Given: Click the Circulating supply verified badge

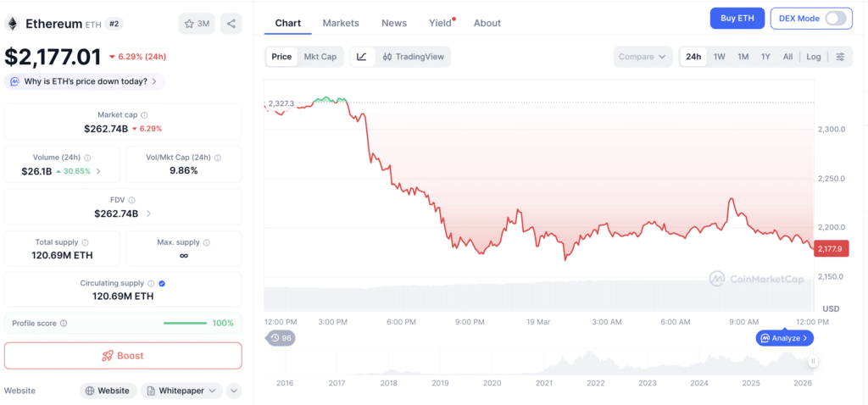Looking at the screenshot, I should pos(162,284).
